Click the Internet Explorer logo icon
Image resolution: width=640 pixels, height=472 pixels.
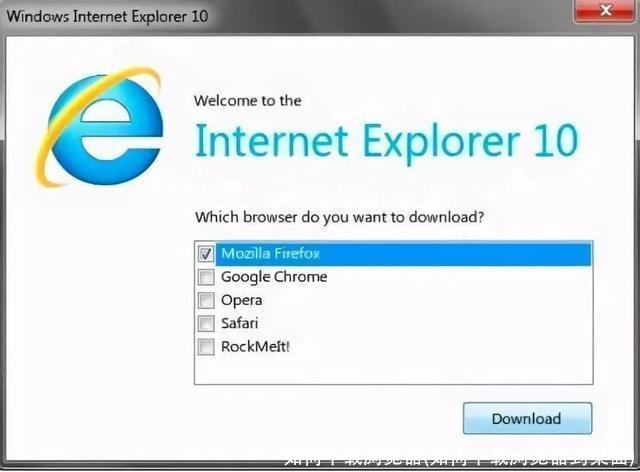pyautogui.click(x=100, y=127)
